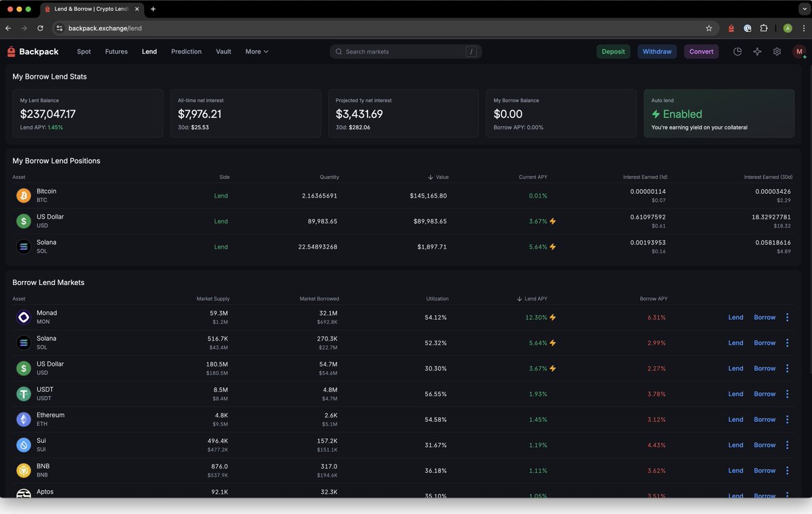812x514 pixels.
Task: Open more options for BNB row
Action: pos(787,470)
